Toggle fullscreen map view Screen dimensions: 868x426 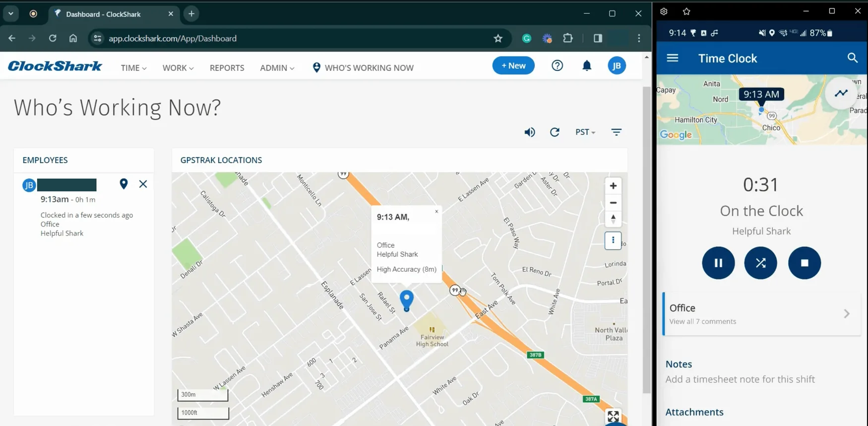pos(613,416)
